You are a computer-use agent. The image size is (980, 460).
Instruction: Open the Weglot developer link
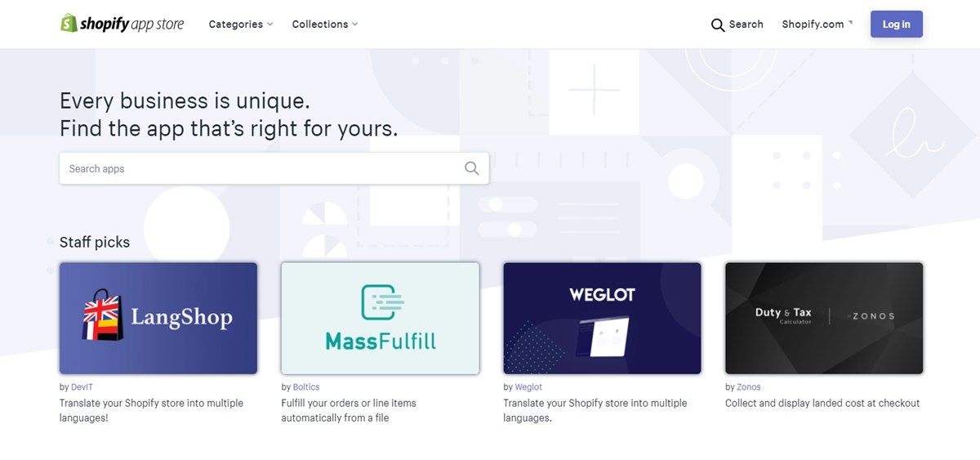[x=528, y=387]
